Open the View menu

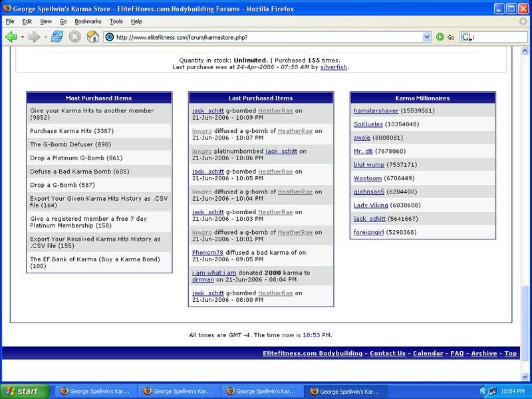coord(46,21)
